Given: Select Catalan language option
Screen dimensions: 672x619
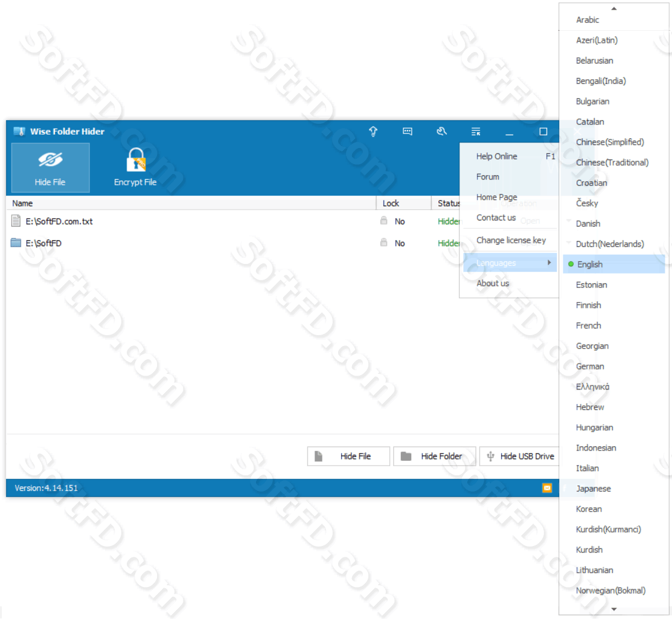Looking at the screenshot, I should click(x=613, y=121).
